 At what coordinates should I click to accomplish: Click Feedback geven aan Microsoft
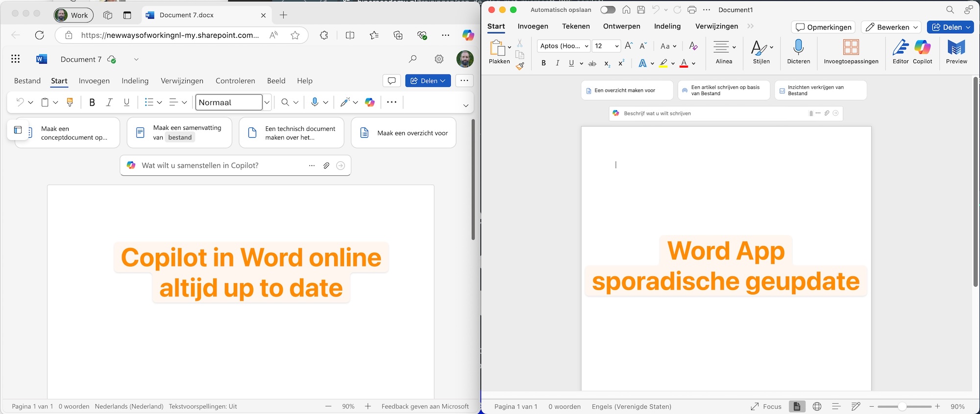tap(425, 406)
